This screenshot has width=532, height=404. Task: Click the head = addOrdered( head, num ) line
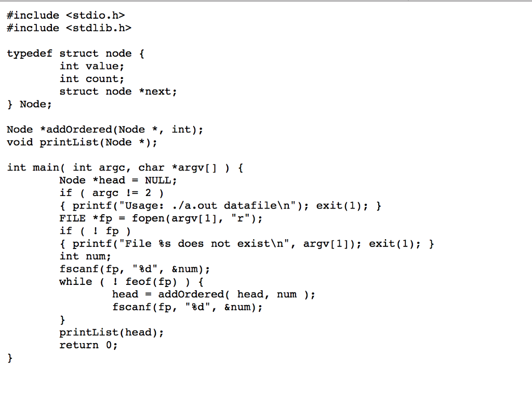click(214, 294)
